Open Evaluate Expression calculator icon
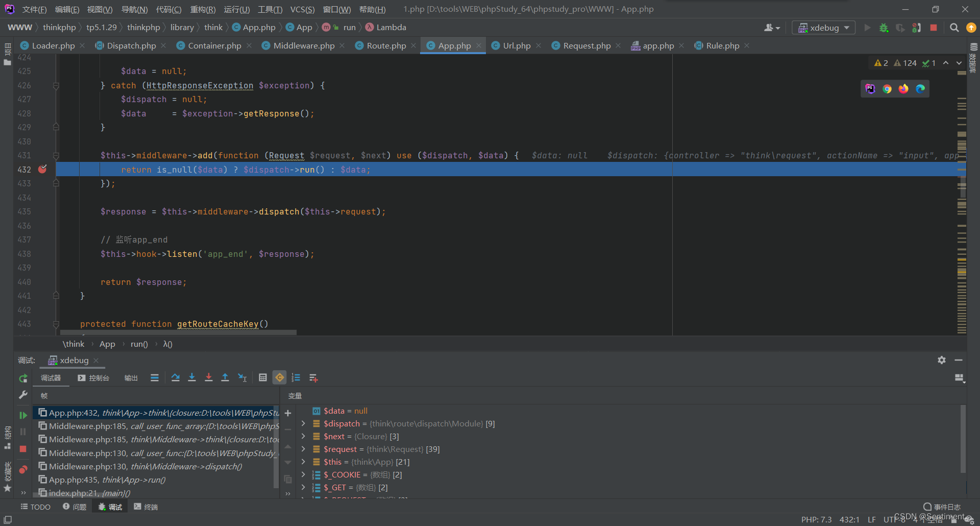This screenshot has height=526, width=980. point(263,378)
